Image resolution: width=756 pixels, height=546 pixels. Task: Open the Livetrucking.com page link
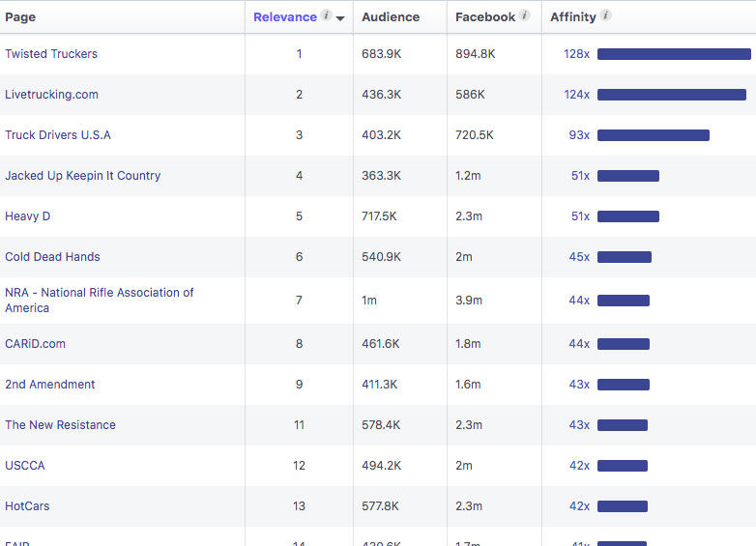[x=51, y=95]
